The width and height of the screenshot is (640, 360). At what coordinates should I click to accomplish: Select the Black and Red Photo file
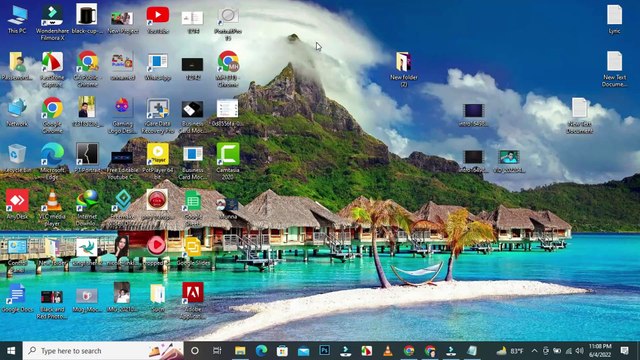(52, 304)
